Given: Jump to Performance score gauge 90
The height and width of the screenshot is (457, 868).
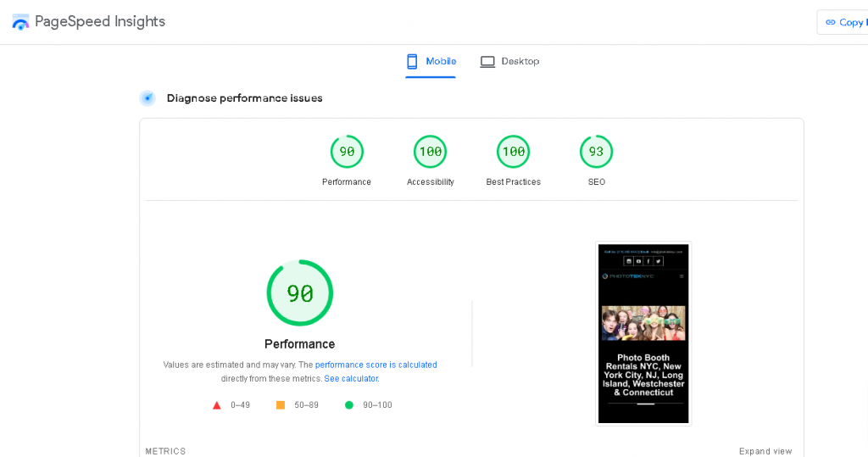Looking at the screenshot, I should click(347, 151).
